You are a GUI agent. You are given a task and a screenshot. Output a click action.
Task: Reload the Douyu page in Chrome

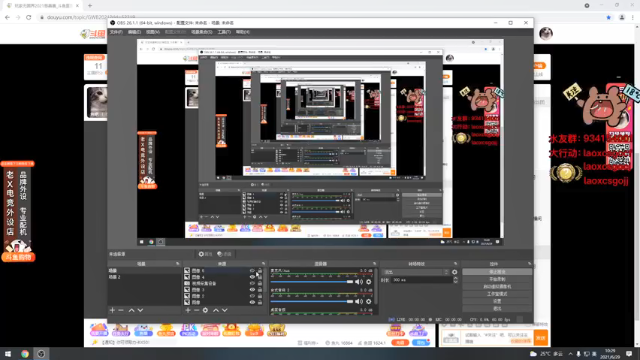(x=29, y=17)
